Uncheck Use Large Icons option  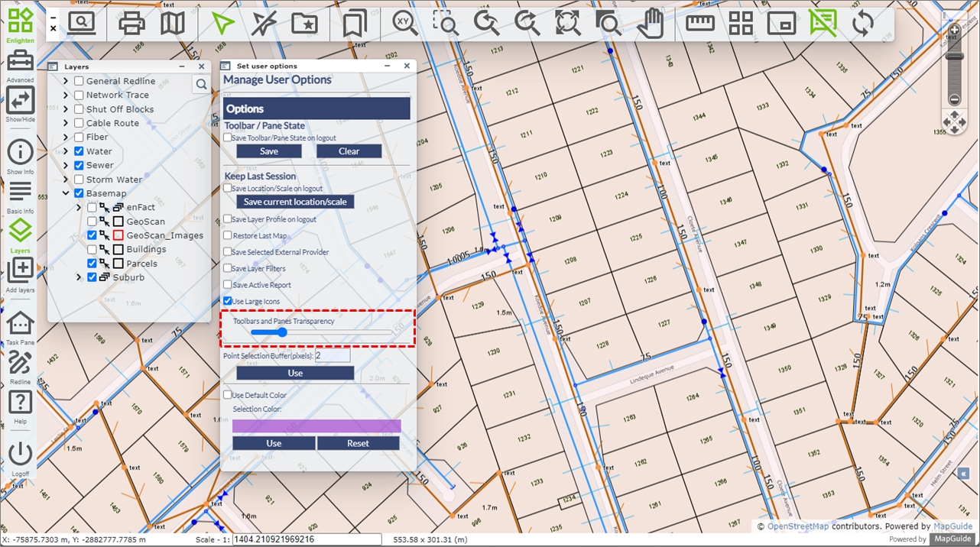click(x=228, y=302)
